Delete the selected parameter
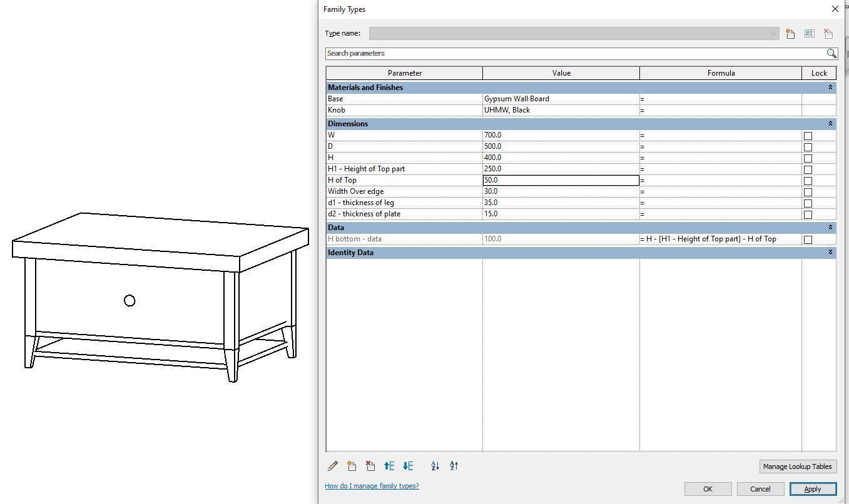849x504 pixels. tap(370, 466)
